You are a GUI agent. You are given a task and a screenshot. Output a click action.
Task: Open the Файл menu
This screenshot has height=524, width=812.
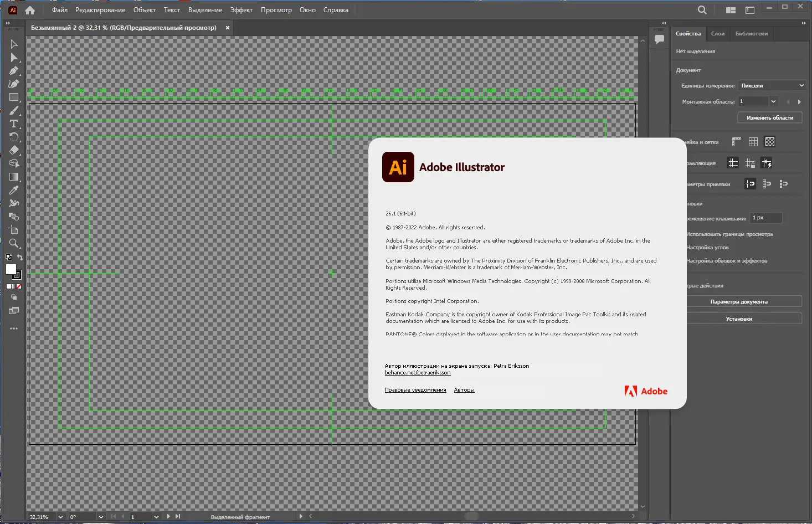[60, 10]
